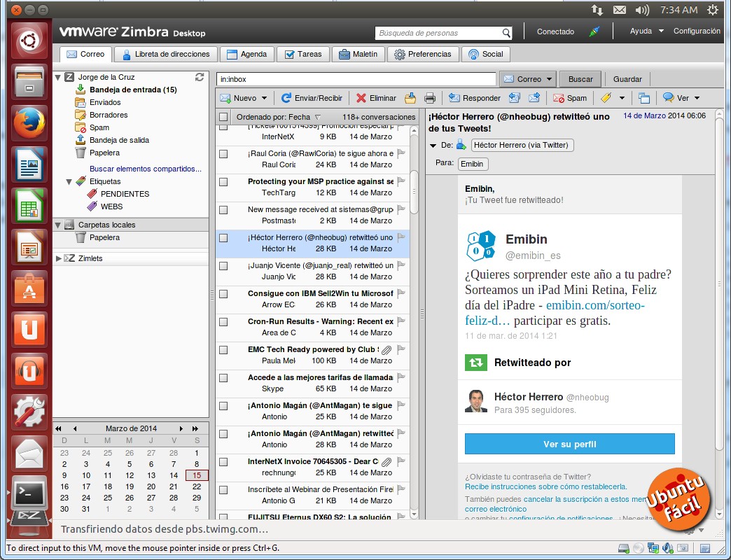Viewport: 731px width, 560px height.
Task: Click the volume icon in the top panel
Action: tap(642, 10)
